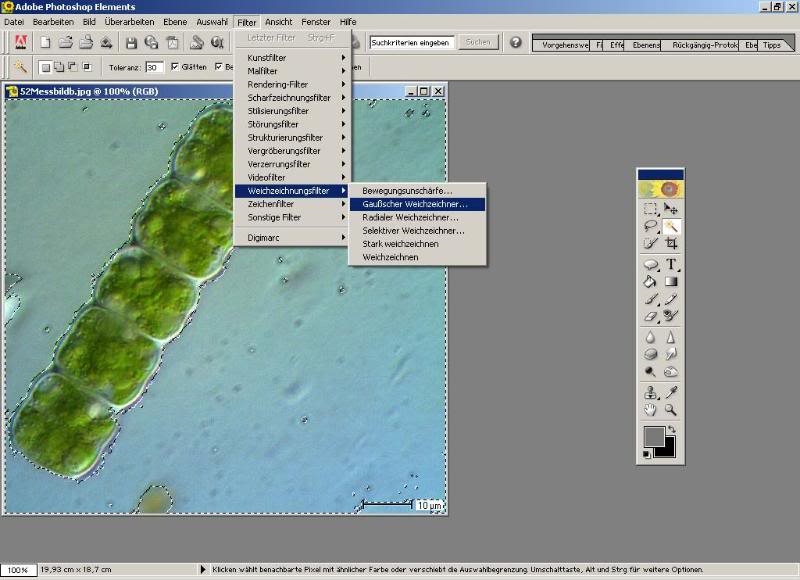The width and height of the screenshot is (800, 580).
Task: Select the Crop tool in toolbox
Action: point(671,243)
